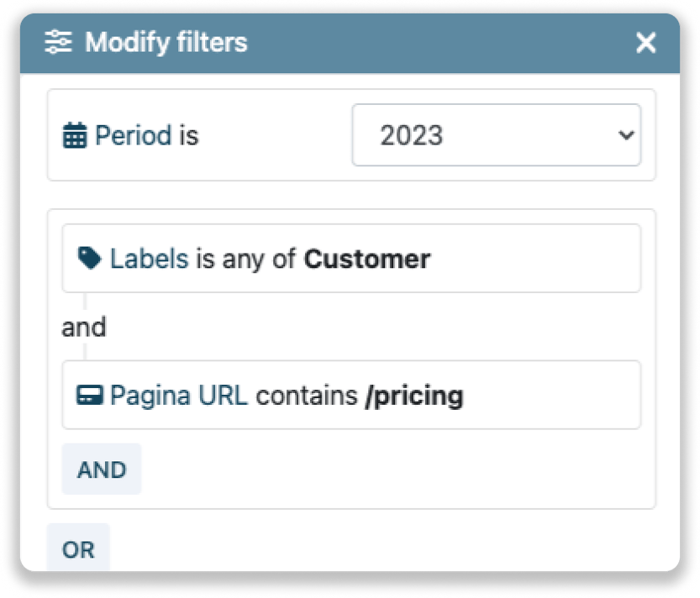Click the Modify filters title text
The image size is (700, 598).
[166, 42]
